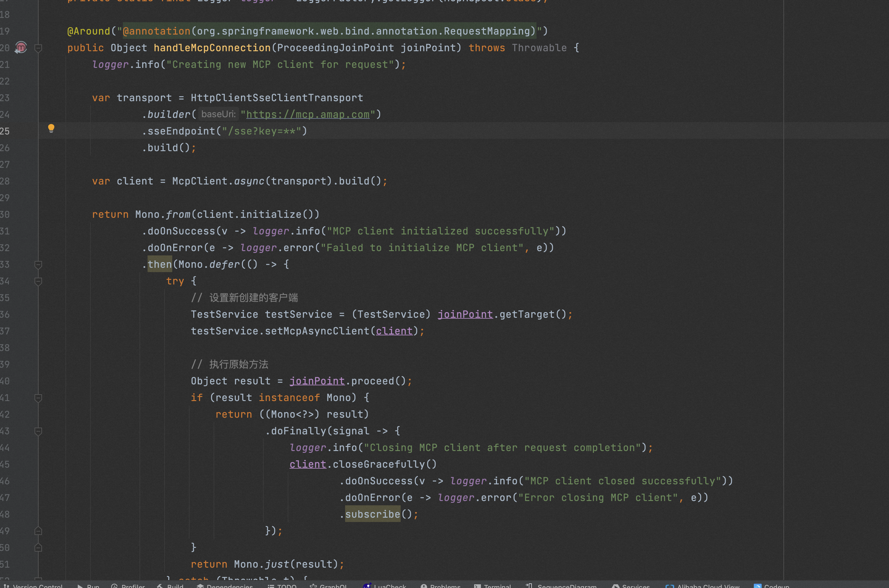
Task: Open the Dependencies tool window tab
Action: click(x=225, y=586)
